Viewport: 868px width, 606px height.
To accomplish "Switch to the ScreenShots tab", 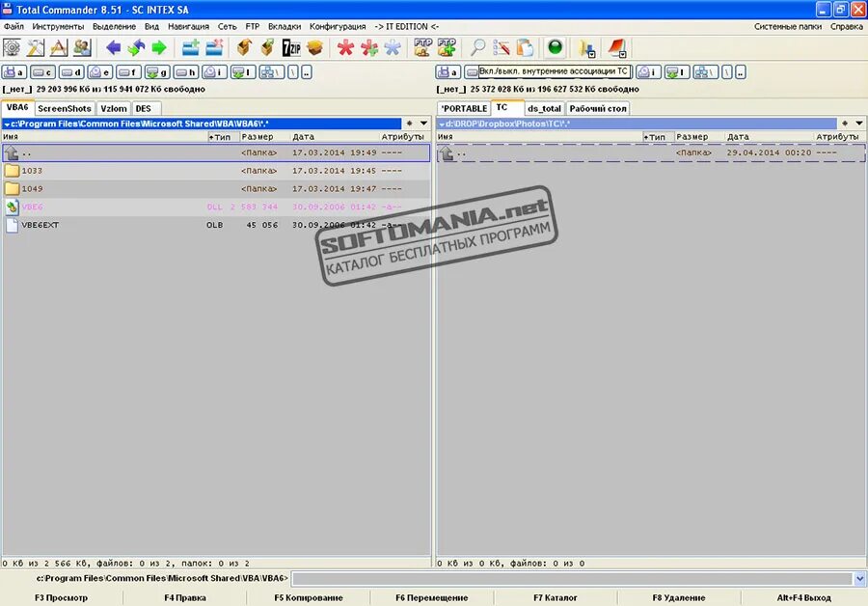I will tap(65, 109).
